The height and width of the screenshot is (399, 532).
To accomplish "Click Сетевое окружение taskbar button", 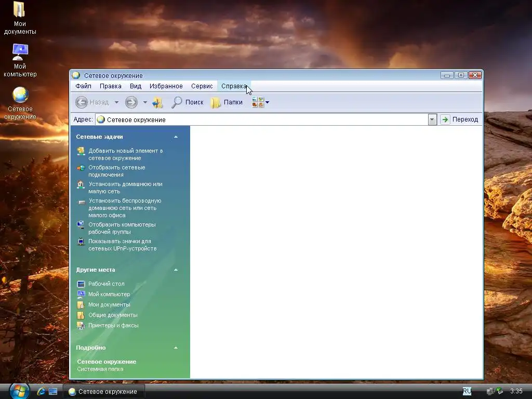I will click(104, 392).
